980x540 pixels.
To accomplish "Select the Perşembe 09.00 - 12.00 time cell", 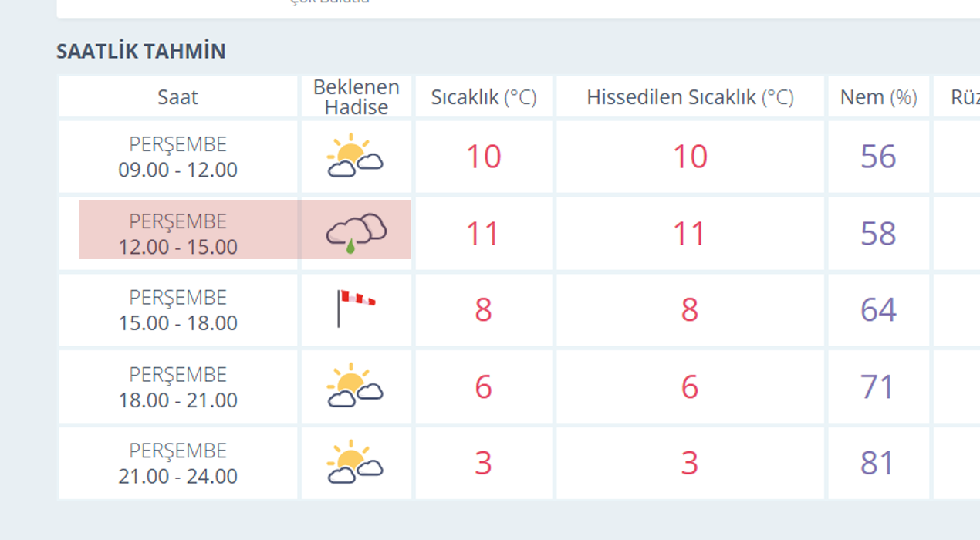I will pyautogui.click(x=177, y=157).
